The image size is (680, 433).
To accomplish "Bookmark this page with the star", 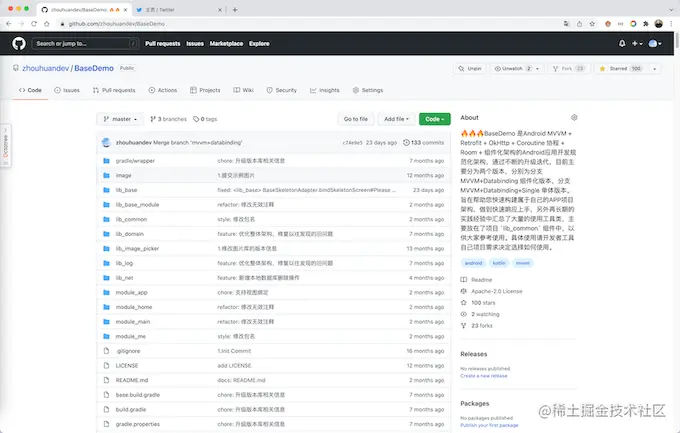I will pyautogui.click(x=592, y=24).
